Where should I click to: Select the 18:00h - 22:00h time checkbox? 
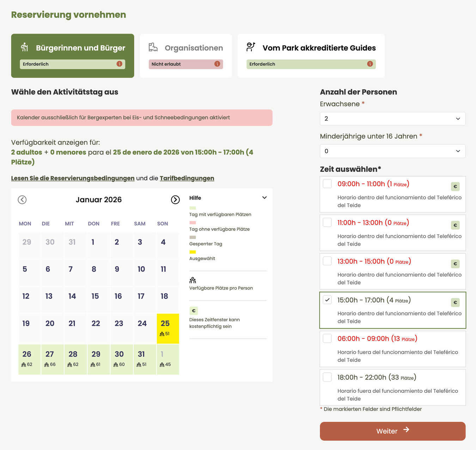pyautogui.click(x=328, y=377)
